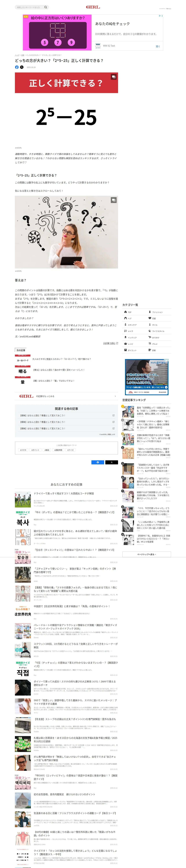Open the andGIRL logo at page top

coord(93,7)
